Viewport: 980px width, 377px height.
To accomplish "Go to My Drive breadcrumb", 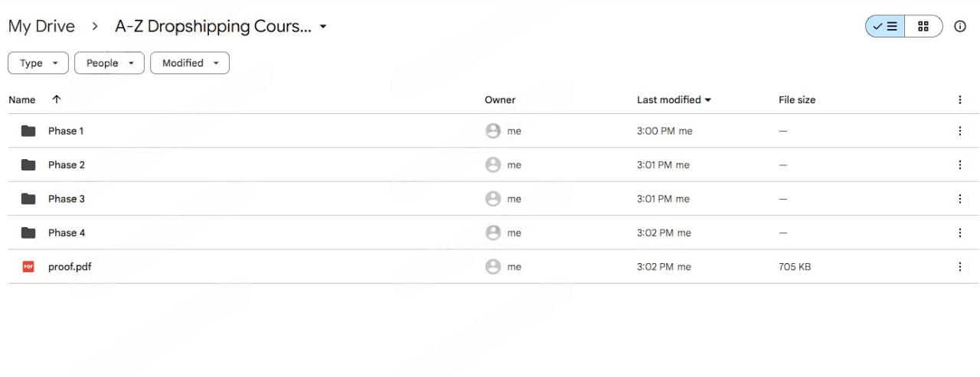I will tap(41, 27).
